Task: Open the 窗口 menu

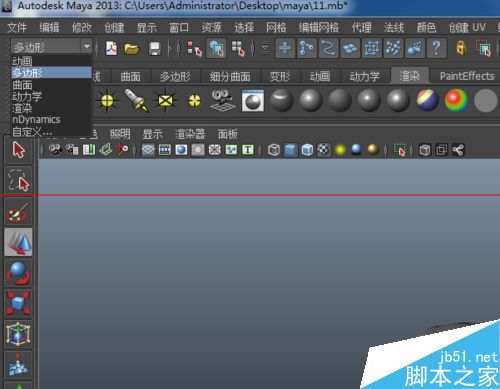Action: click(179, 27)
